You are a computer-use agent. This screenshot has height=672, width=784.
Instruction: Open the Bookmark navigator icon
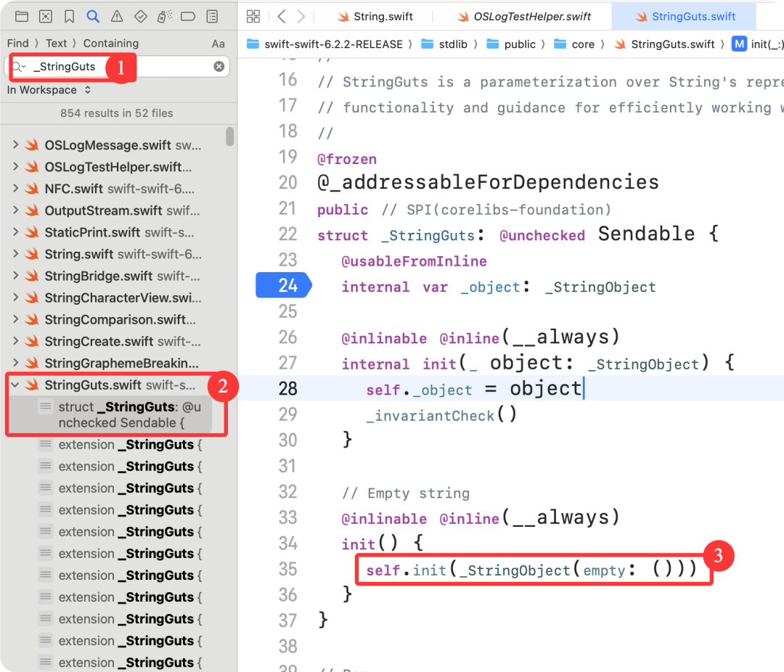70,17
